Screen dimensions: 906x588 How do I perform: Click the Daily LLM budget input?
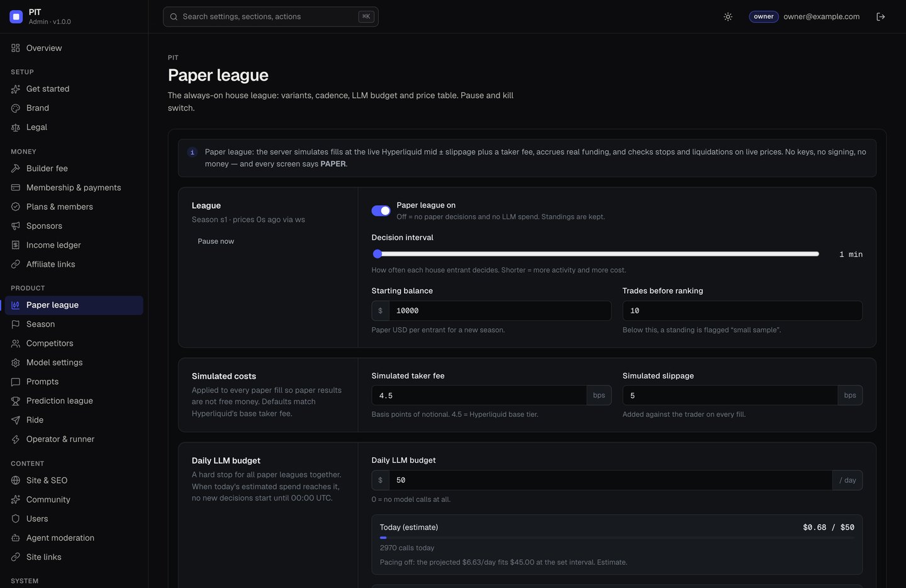click(610, 480)
